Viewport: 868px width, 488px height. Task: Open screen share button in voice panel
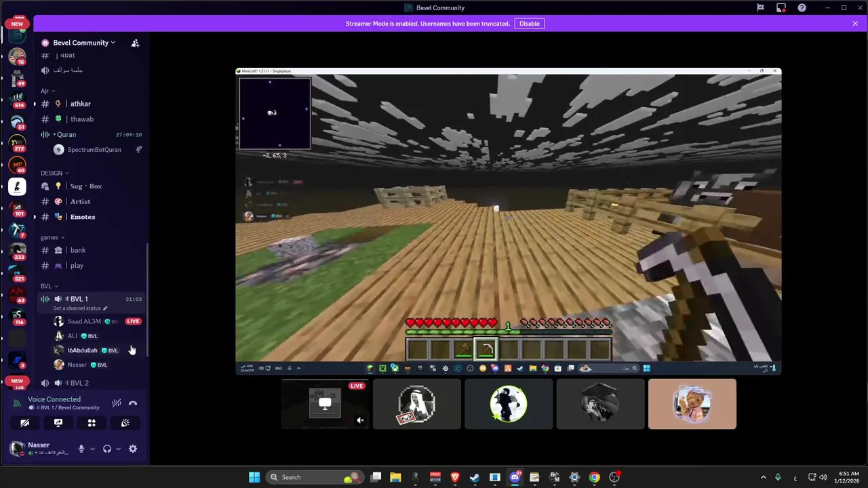point(58,423)
